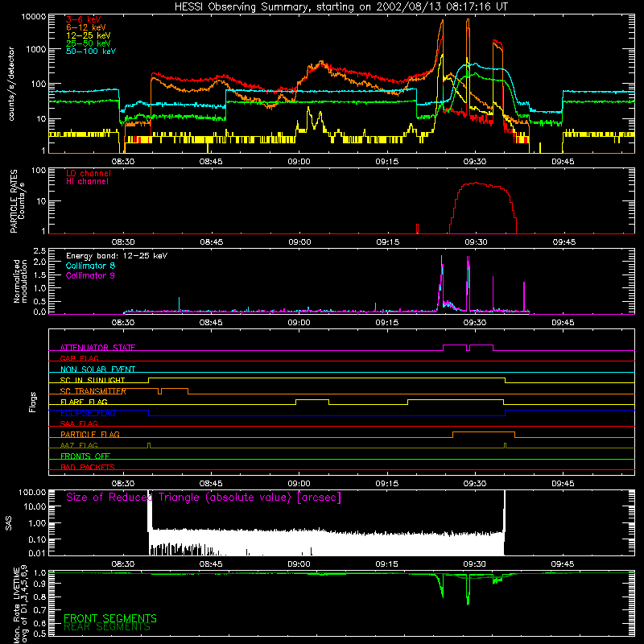Click the REAR SEGMENTS legend label

(x=107, y=627)
